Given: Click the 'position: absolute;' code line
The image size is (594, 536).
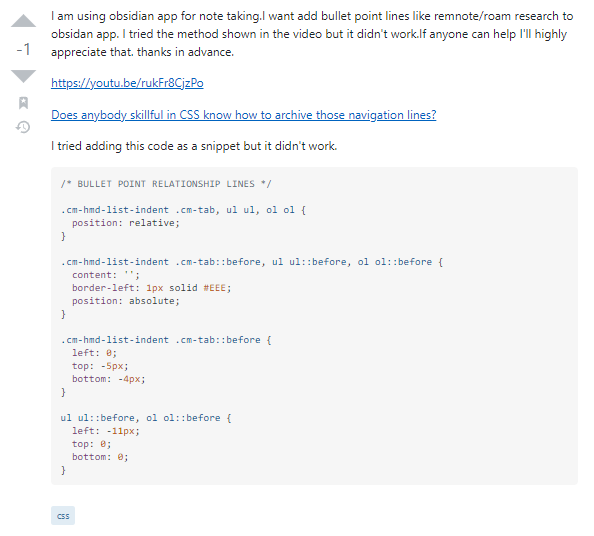Looking at the screenshot, I should point(126,301).
